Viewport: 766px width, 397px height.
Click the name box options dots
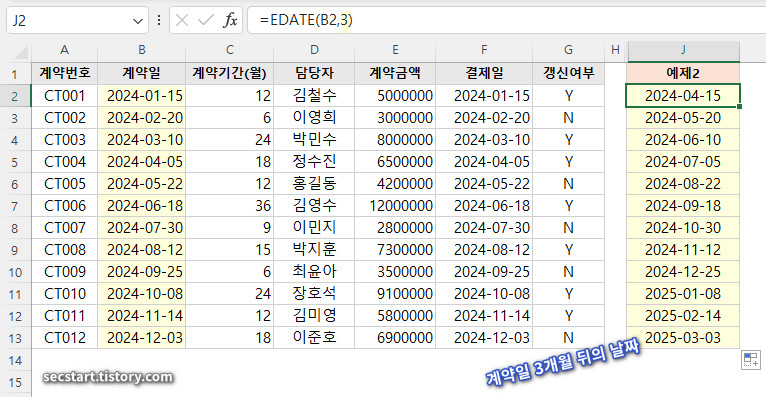click(159, 20)
